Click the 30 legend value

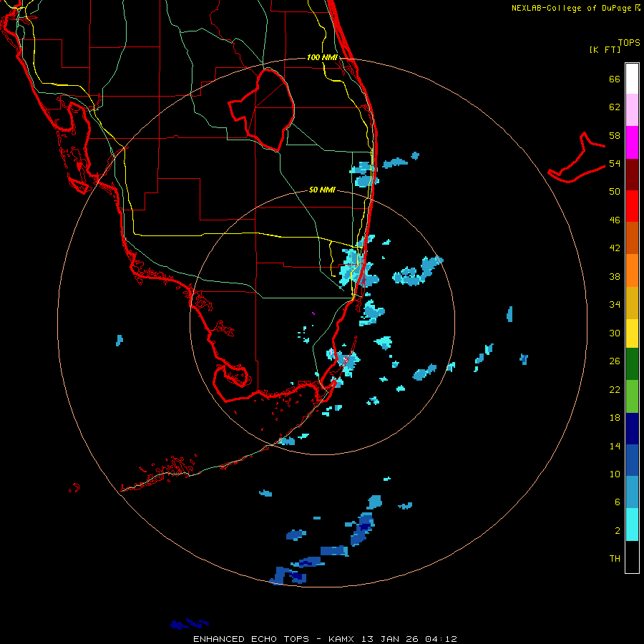(x=615, y=333)
